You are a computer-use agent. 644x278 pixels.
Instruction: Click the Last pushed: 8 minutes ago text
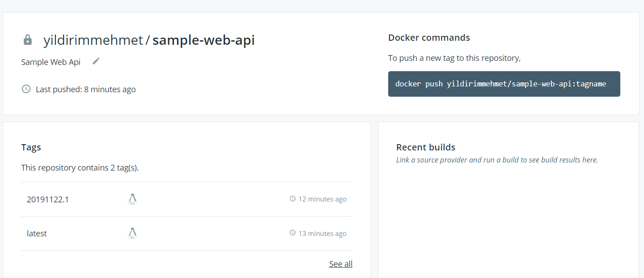pos(86,89)
